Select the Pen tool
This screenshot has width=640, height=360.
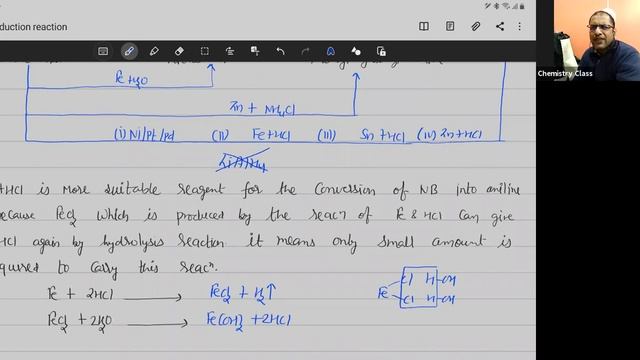129,51
